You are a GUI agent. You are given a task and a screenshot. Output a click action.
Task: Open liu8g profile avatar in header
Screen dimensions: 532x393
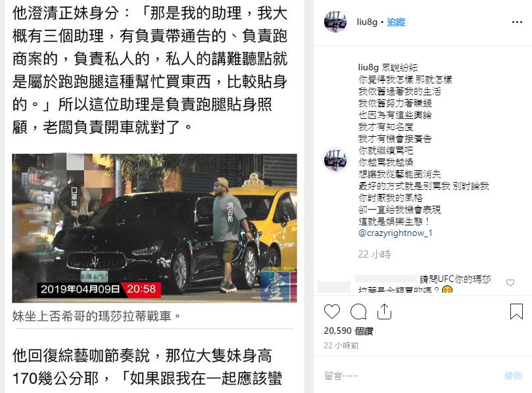(x=335, y=22)
